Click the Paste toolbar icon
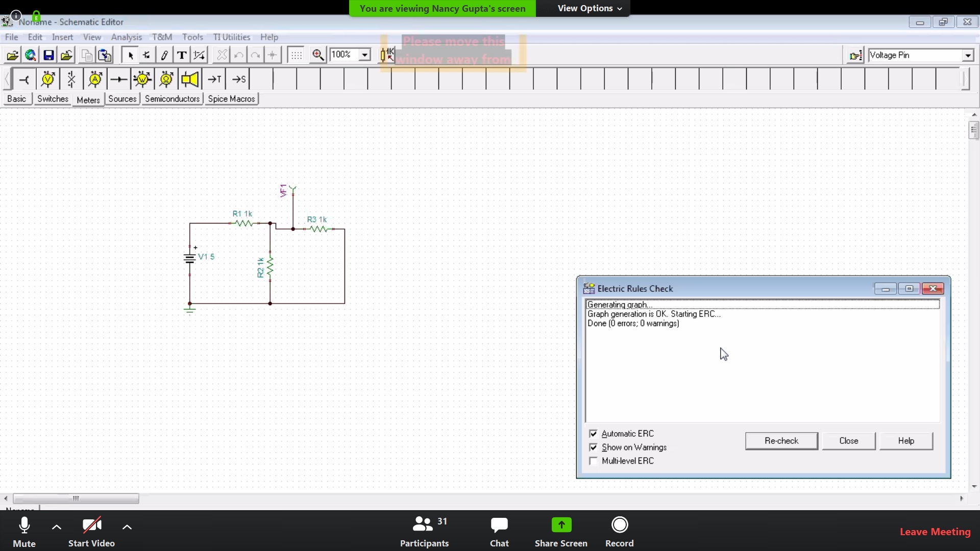Screen dimensions: 980x551 105,55
